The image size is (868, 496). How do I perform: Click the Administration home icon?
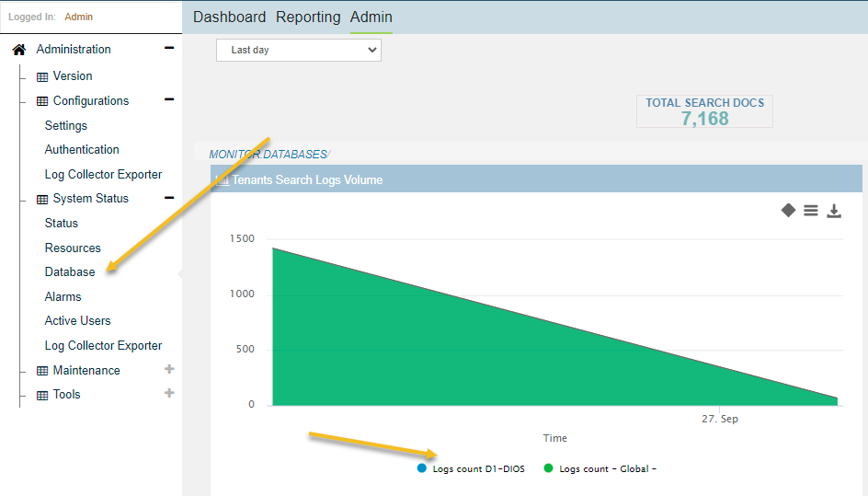coord(18,50)
